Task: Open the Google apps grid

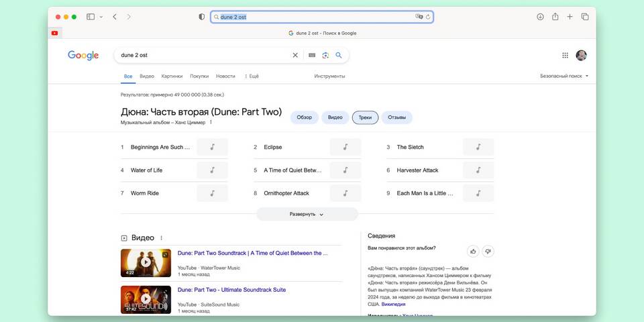Action: click(565, 56)
